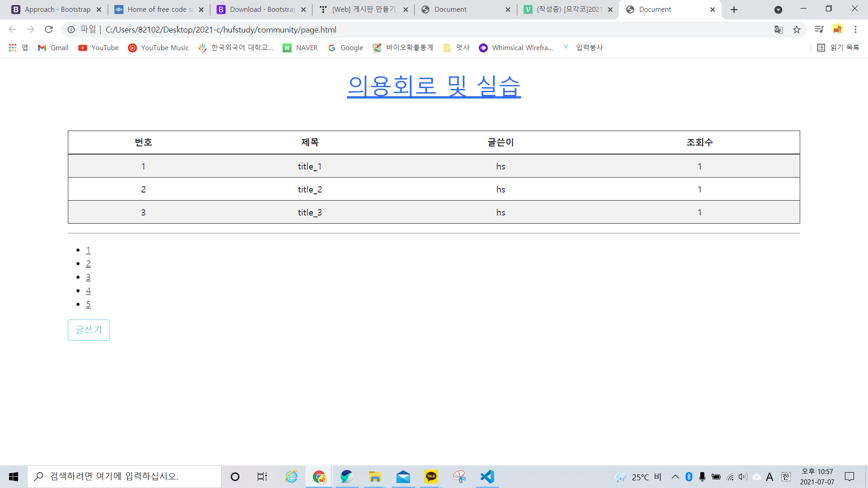Show hidden system tray icons chevron
Image resolution: width=868 pixels, height=488 pixels.
tap(675, 477)
